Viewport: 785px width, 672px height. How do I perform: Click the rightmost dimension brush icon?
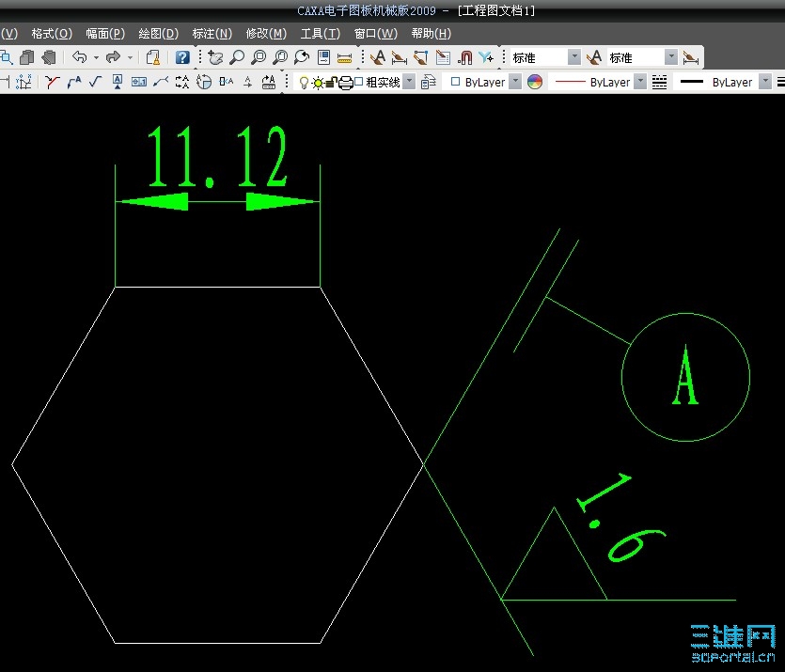click(690, 58)
